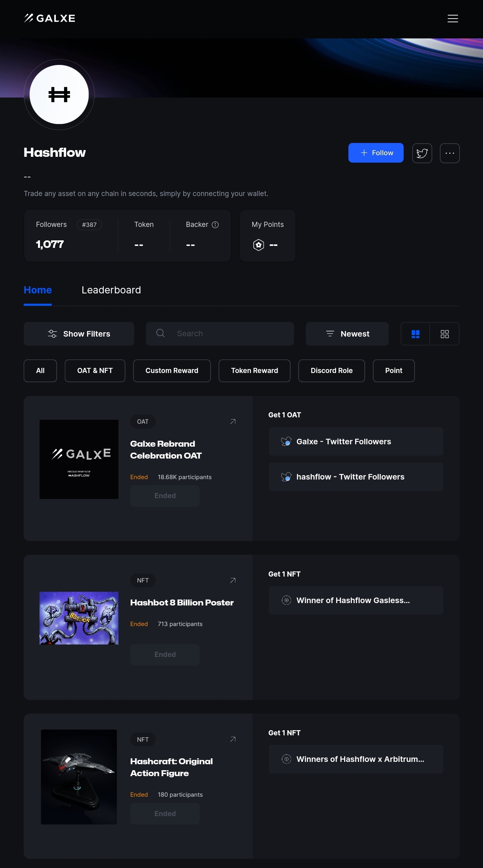This screenshot has height=868, width=483.
Task: Open Galxe Rebrand OAT external arrow
Action: (233, 422)
